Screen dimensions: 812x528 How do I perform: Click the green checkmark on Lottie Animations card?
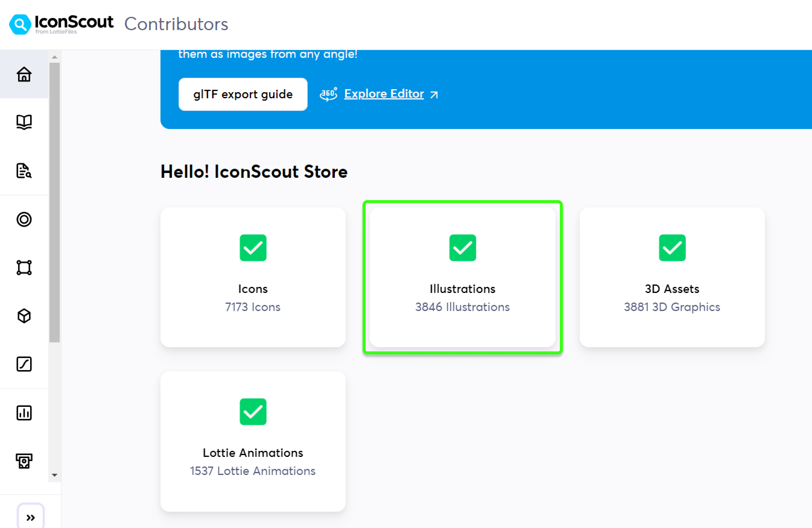coord(253,412)
